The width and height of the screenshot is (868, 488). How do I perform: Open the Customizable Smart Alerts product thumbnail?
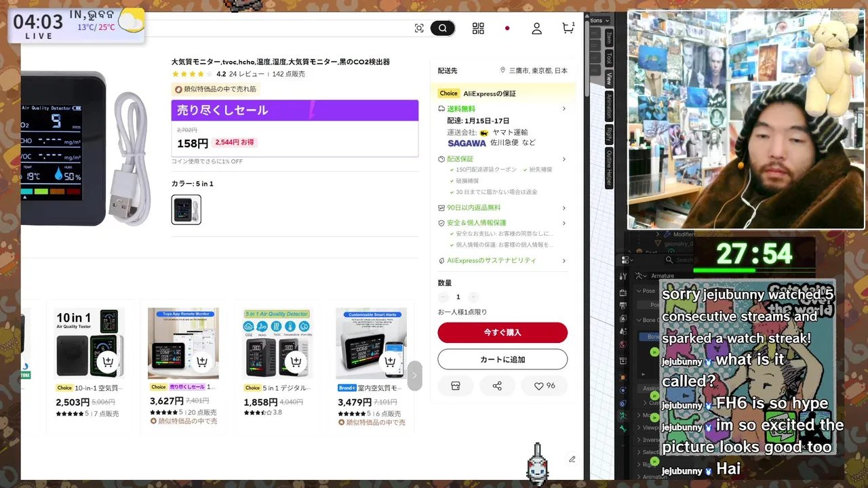coord(371,344)
